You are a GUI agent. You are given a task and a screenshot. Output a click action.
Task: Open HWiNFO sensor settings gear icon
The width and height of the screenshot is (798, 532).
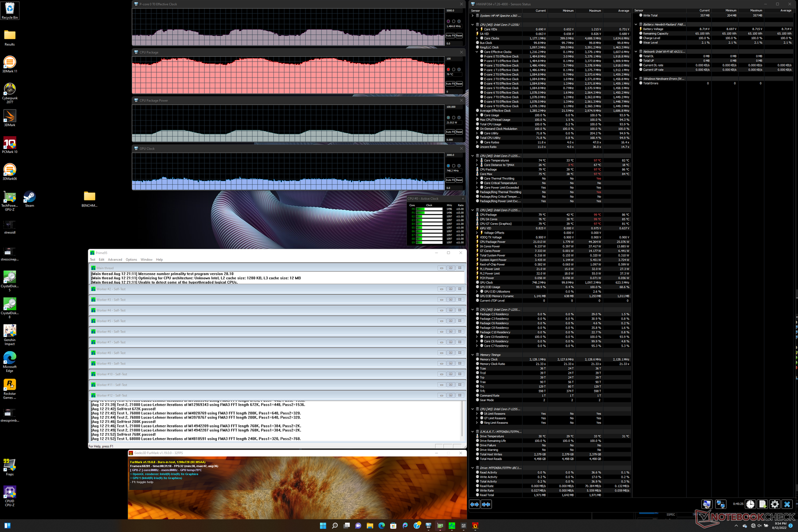775,505
